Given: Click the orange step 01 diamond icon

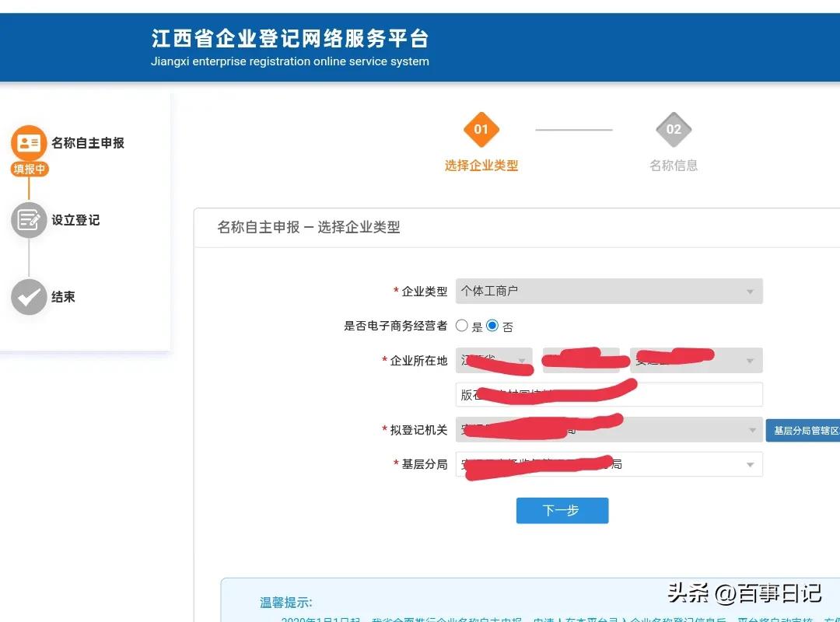Looking at the screenshot, I should point(481,130).
